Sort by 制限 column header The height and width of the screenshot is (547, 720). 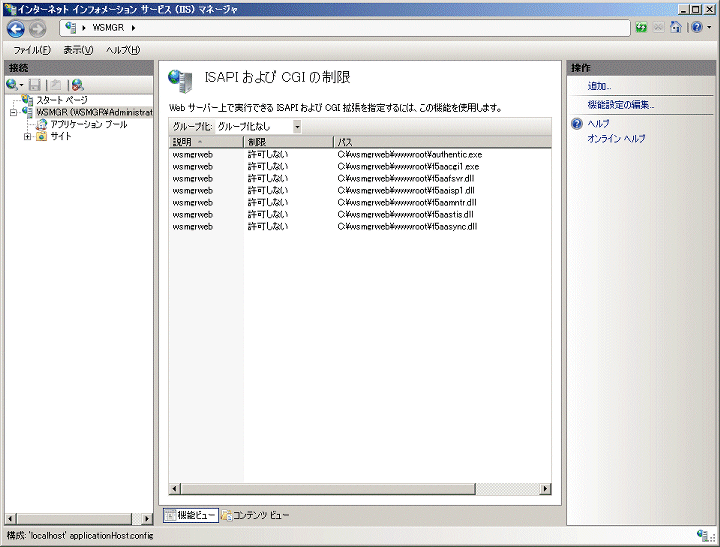288,142
